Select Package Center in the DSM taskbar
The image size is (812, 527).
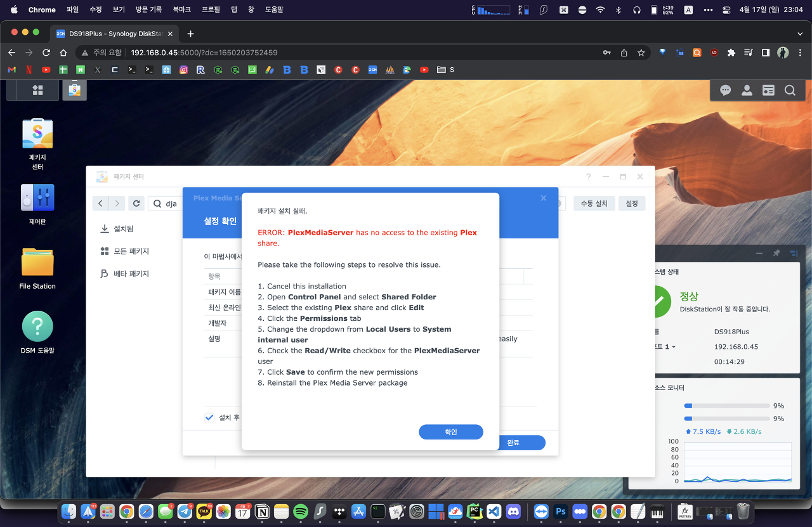[75, 90]
